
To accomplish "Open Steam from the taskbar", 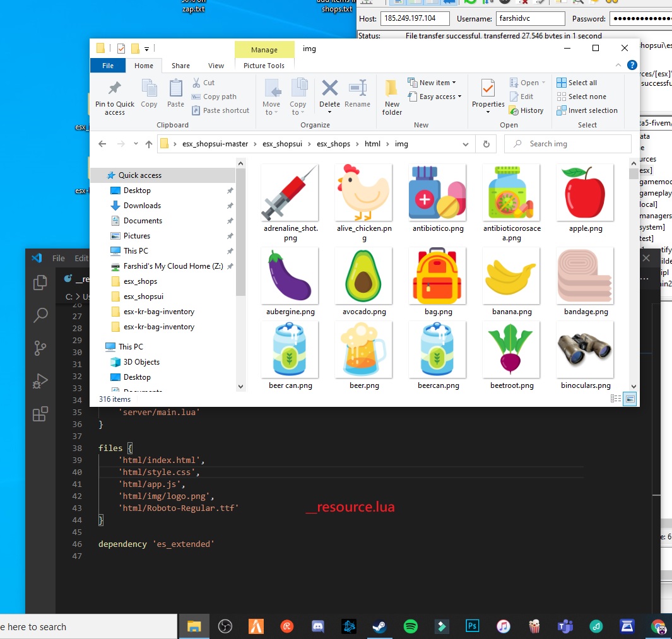I will pyautogui.click(x=379, y=626).
